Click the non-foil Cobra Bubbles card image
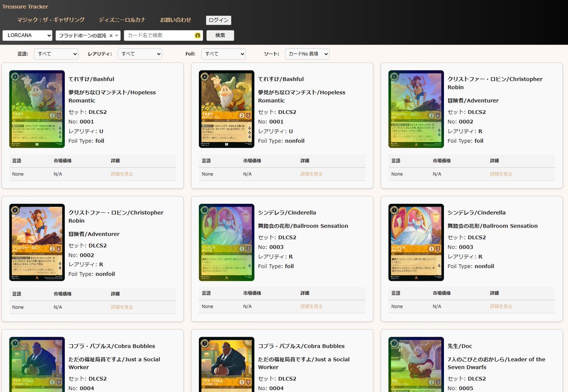Image resolution: width=568 pixels, height=392 pixels. (x=227, y=365)
